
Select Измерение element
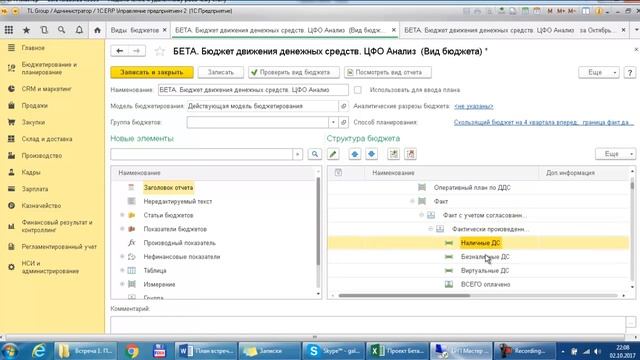pyautogui.click(x=159, y=284)
